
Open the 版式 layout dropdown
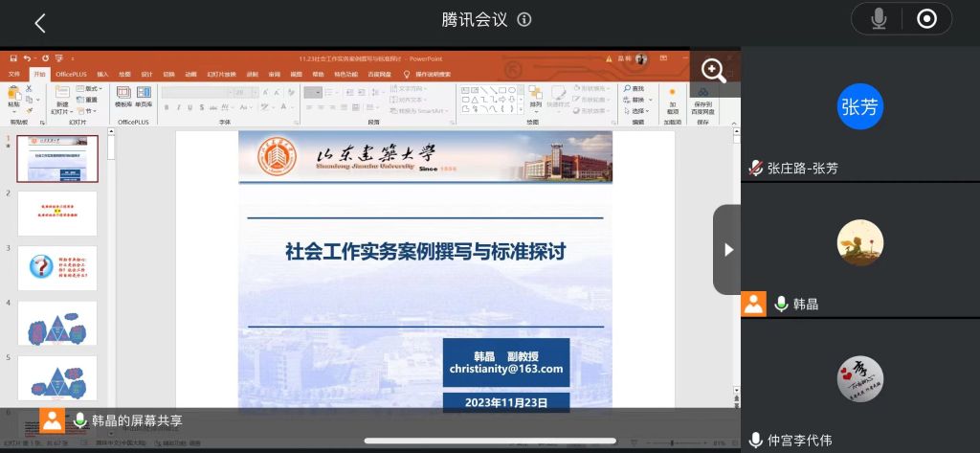coord(91,88)
